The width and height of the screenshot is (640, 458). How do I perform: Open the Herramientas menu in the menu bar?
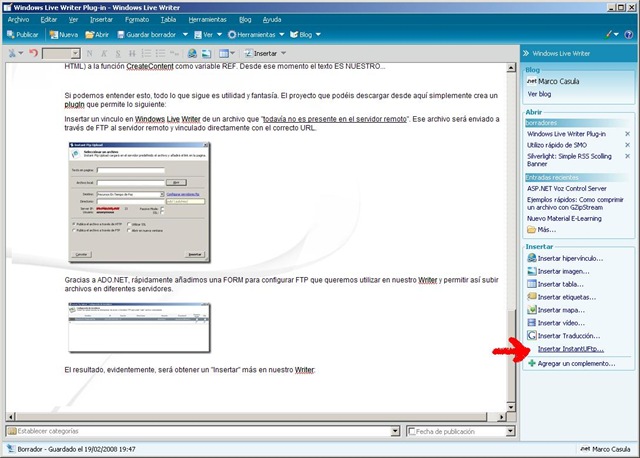point(207,20)
